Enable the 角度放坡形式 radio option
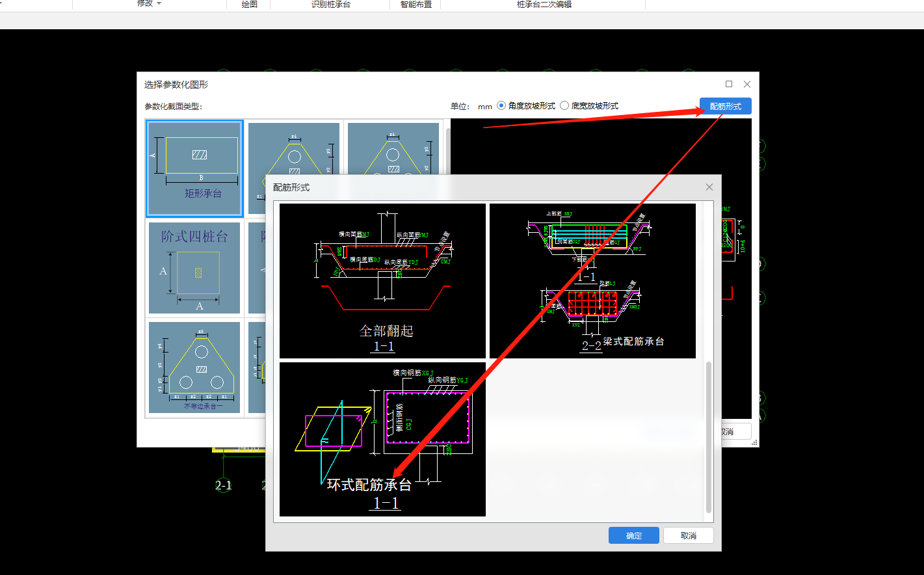 tap(501, 105)
